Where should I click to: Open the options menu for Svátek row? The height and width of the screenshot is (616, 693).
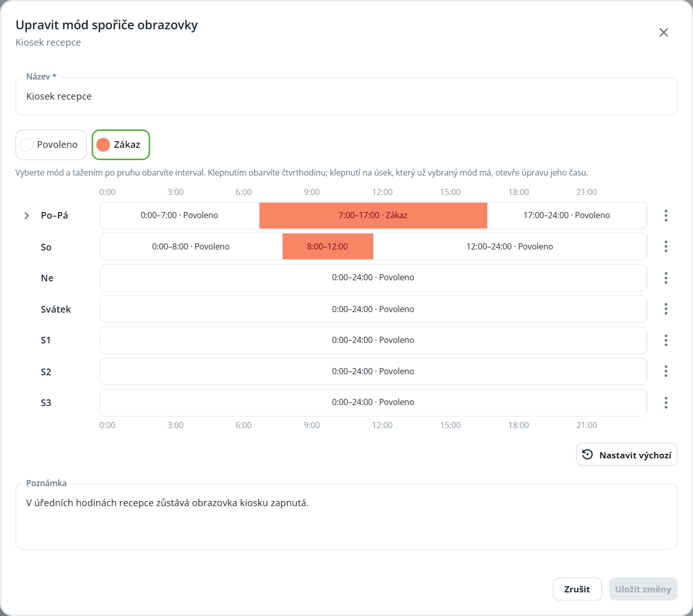click(x=666, y=309)
